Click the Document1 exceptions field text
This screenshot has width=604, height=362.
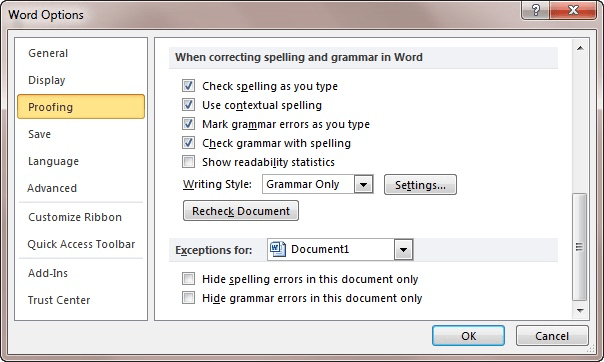tap(320, 249)
